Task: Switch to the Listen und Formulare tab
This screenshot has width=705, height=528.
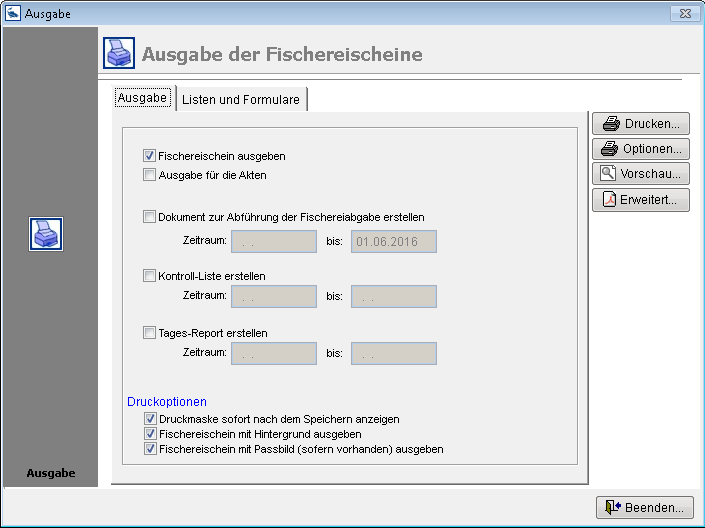Action: (240, 100)
